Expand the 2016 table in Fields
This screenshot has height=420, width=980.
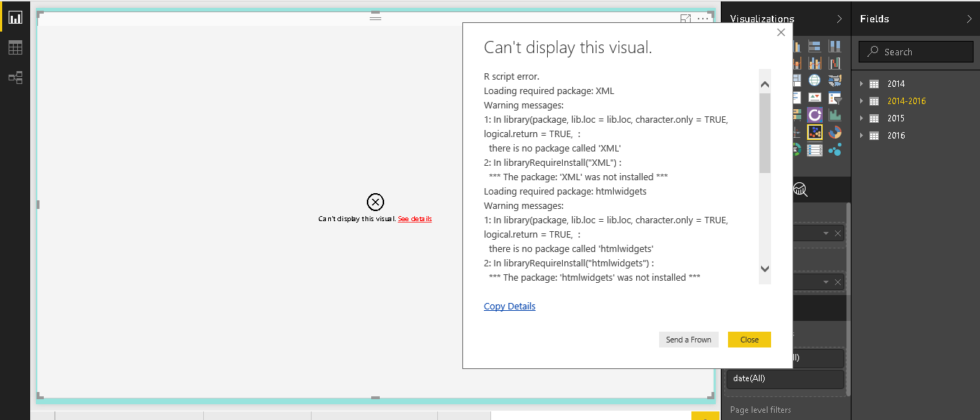pos(862,135)
